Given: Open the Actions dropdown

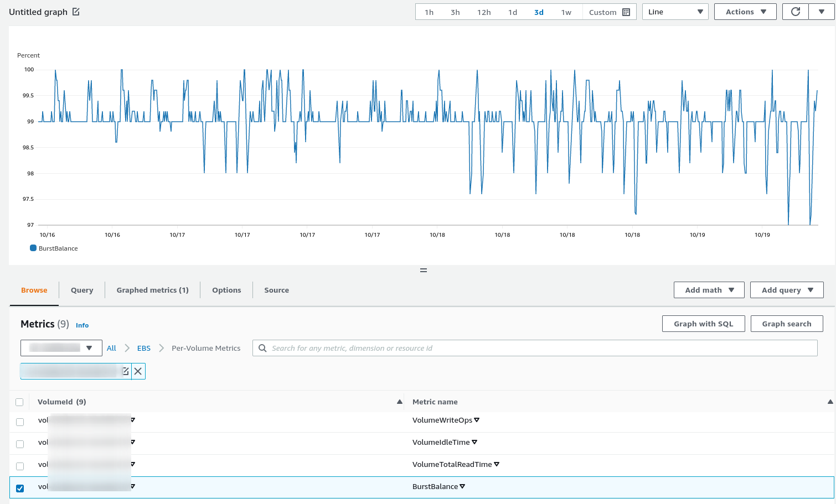Looking at the screenshot, I should [745, 11].
